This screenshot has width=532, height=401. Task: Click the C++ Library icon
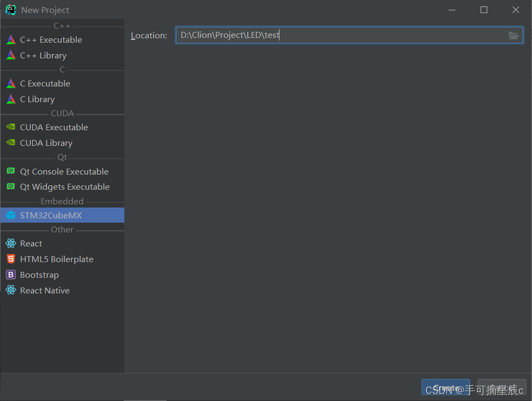click(x=11, y=55)
